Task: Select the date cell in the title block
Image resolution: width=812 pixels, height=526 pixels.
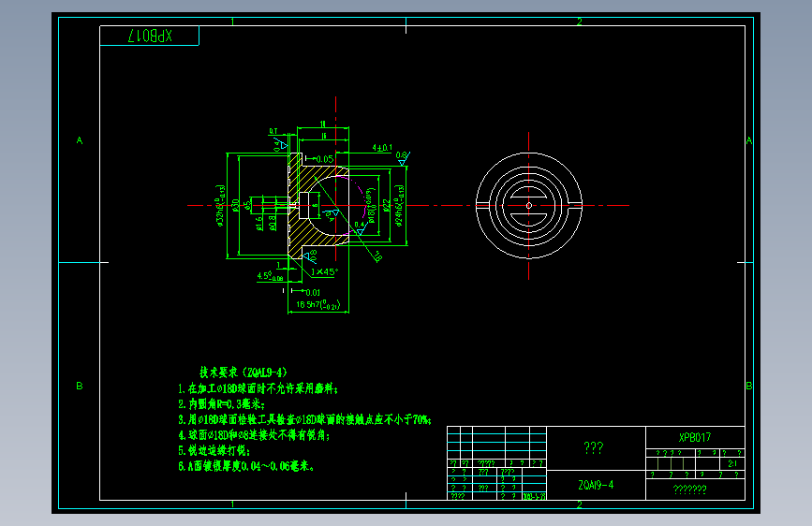Action: point(535,496)
